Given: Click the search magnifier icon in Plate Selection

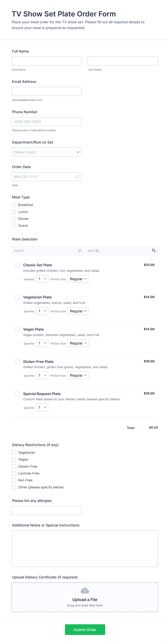Looking at the screenshot, I should (79, 250).
